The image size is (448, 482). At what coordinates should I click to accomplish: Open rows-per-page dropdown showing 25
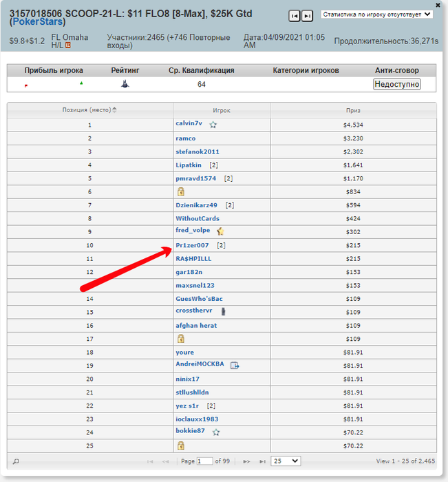pyautogui.click(x=286, y=461)
